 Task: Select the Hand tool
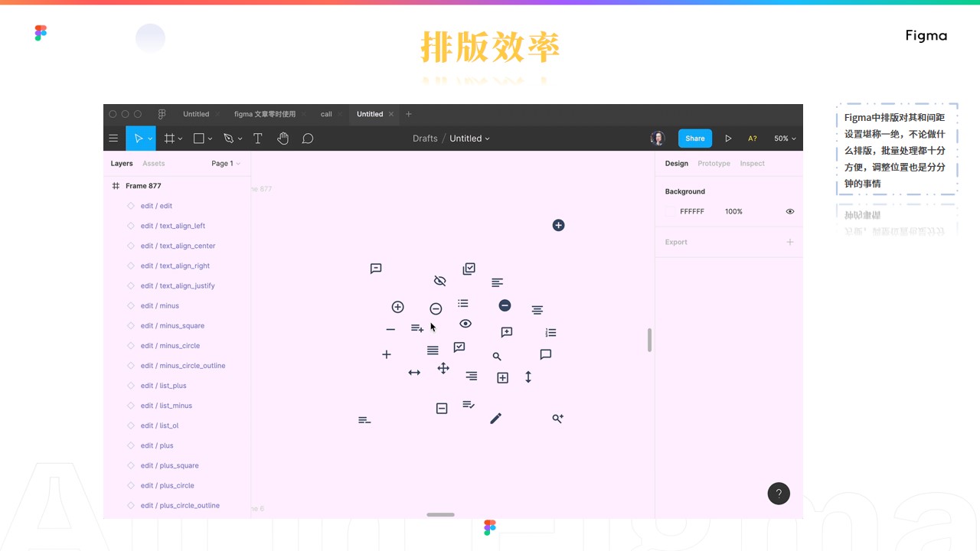[x=283, y=139]
